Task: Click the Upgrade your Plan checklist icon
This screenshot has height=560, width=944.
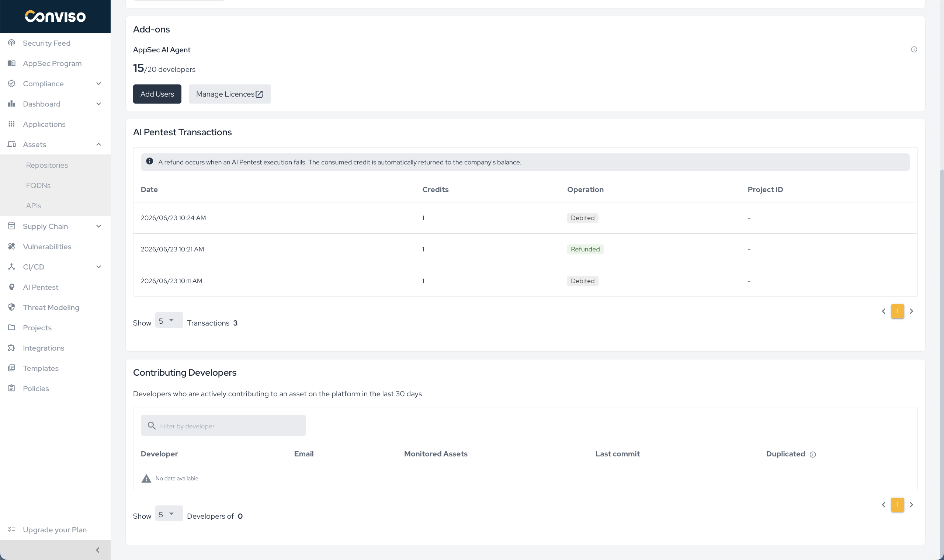Action: pos(12,529)
